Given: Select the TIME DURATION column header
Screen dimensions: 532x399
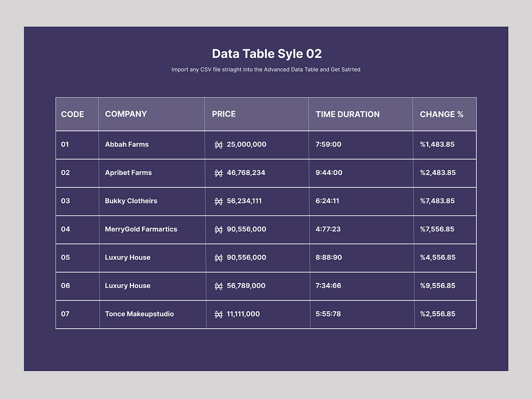Looking at the screenshot, I should pos(347,114).
